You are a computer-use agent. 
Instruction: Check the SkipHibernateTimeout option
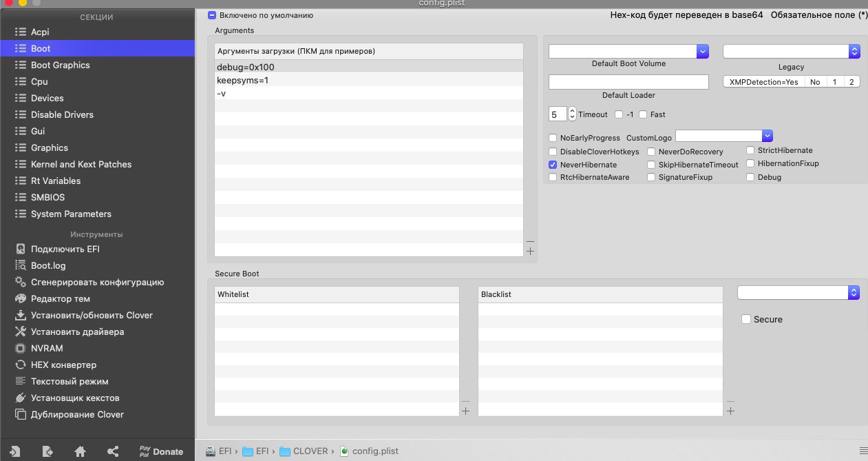pos(651,165)
